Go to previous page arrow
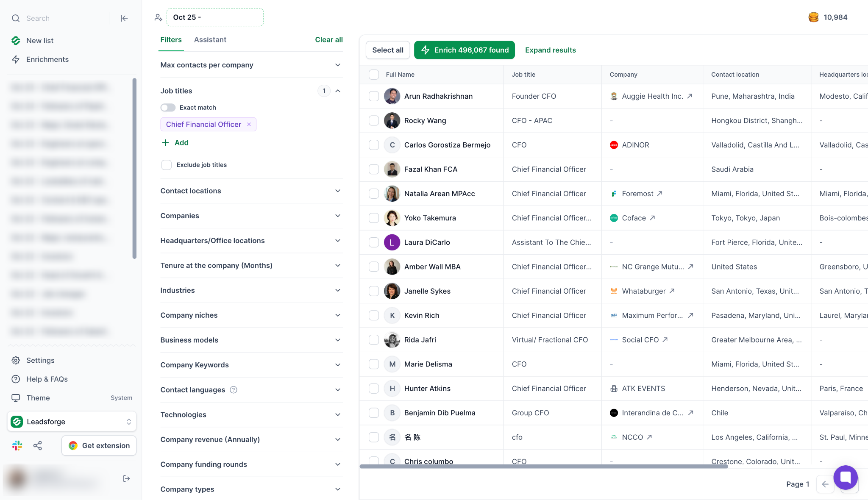The height and width of the screenshot is (500, 868). click(x=825, y=484)
